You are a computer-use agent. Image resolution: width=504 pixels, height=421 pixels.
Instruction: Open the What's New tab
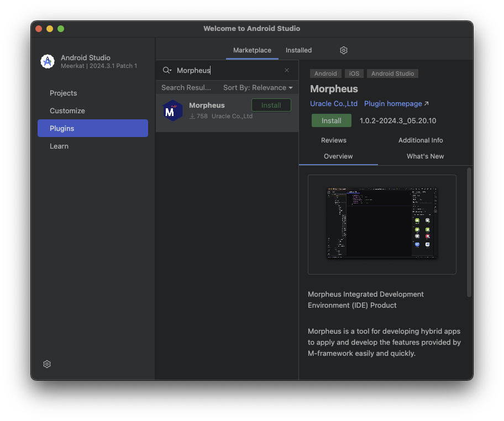click(x=424, y=156)
